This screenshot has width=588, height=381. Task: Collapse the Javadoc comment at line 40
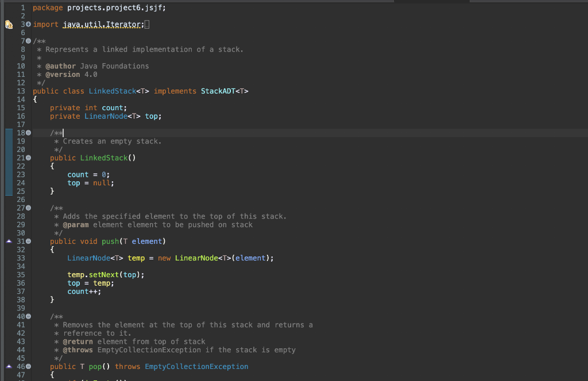pos(29,317)
